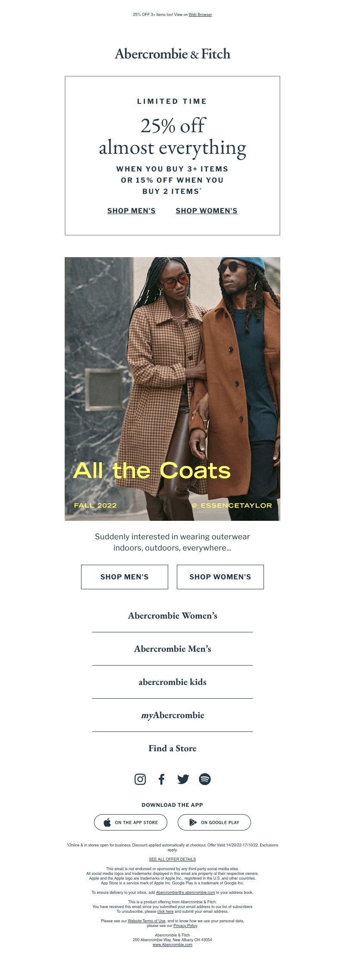Click underlined SHOP MEN'S in promo box

pos(132,211)
